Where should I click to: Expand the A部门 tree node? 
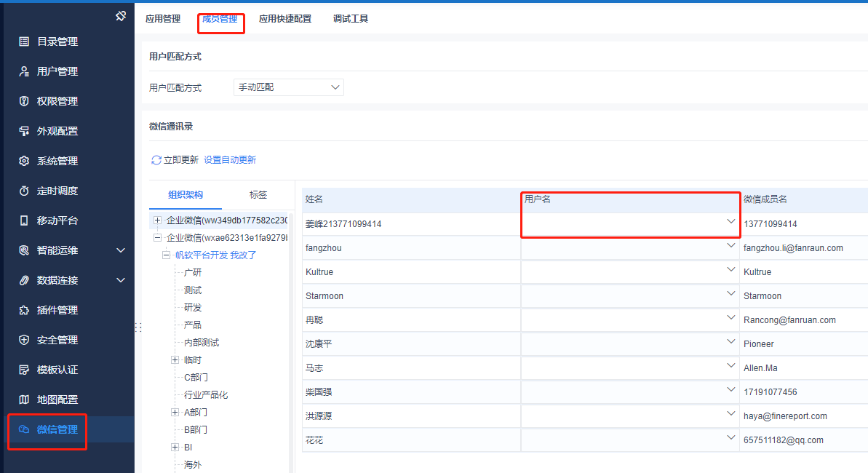click(175, 412)
